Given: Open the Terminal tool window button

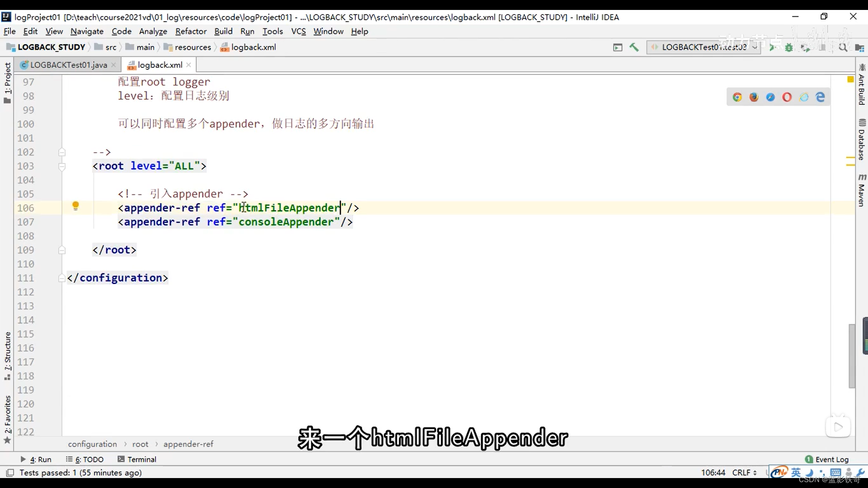Looking at the screenshot, I should (137, 459).
